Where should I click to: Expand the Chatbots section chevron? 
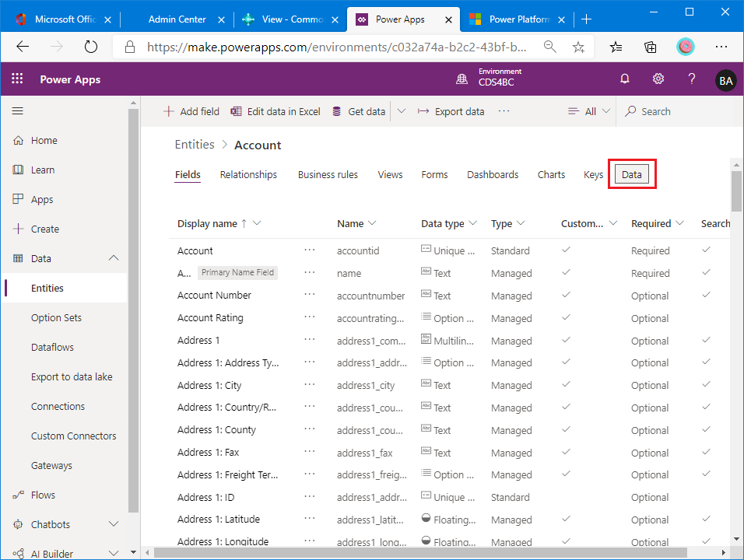coord(114,524)
